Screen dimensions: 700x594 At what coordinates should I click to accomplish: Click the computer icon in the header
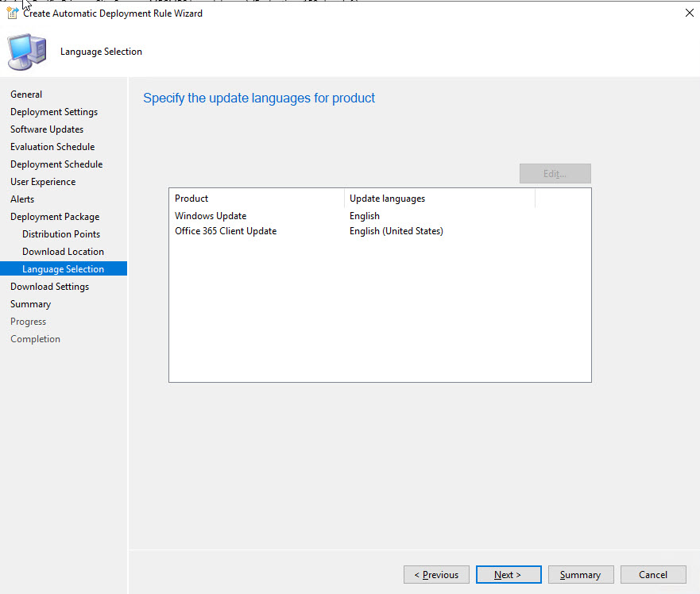[27, 52]
